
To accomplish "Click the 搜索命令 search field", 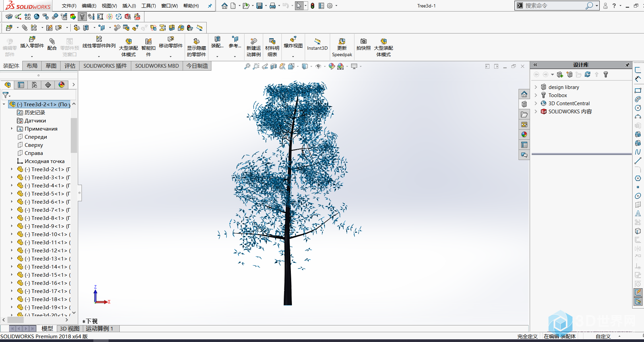I will pyautogui.click(x=555, y=6).
